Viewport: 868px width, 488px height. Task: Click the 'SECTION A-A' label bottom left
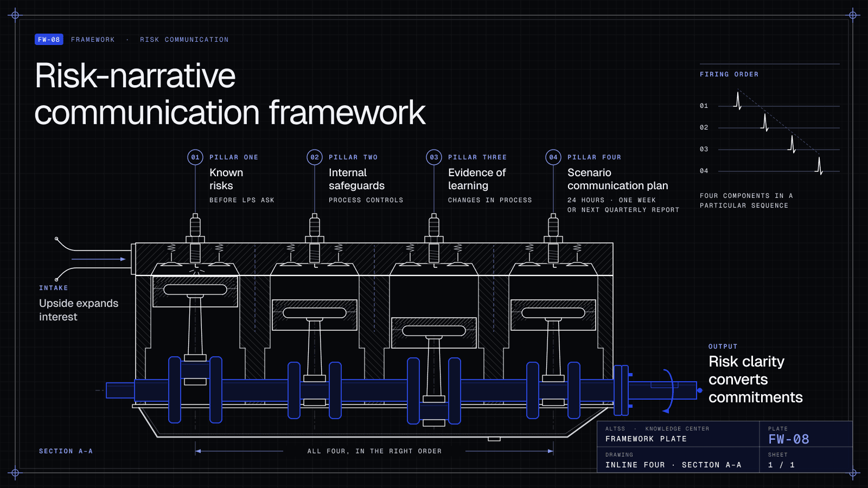tap(66, 451)
